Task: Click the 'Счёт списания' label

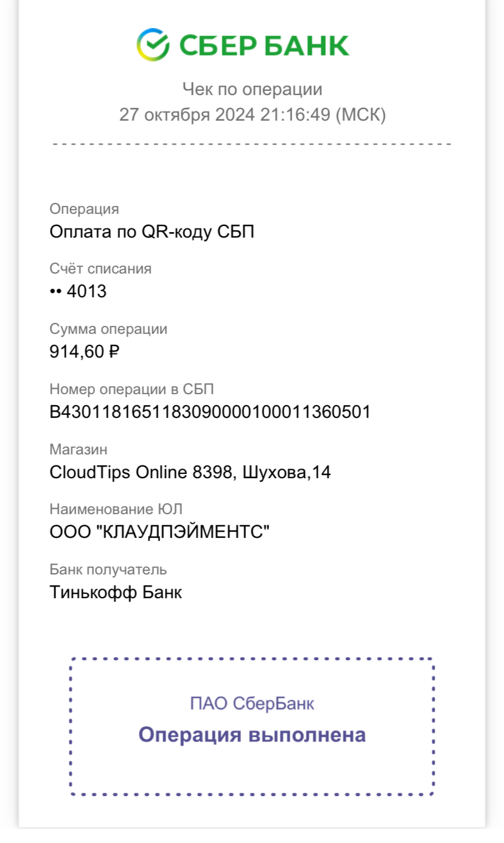Action: 100,269
